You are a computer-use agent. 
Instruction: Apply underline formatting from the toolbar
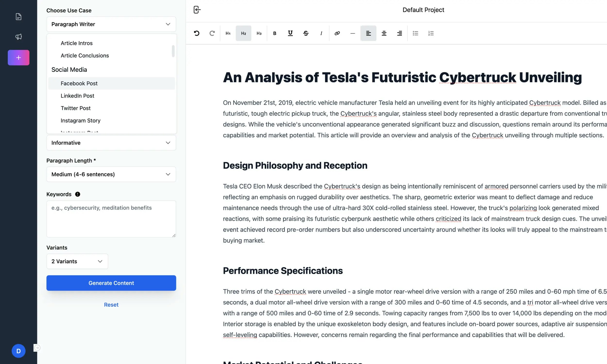[290, 33]
